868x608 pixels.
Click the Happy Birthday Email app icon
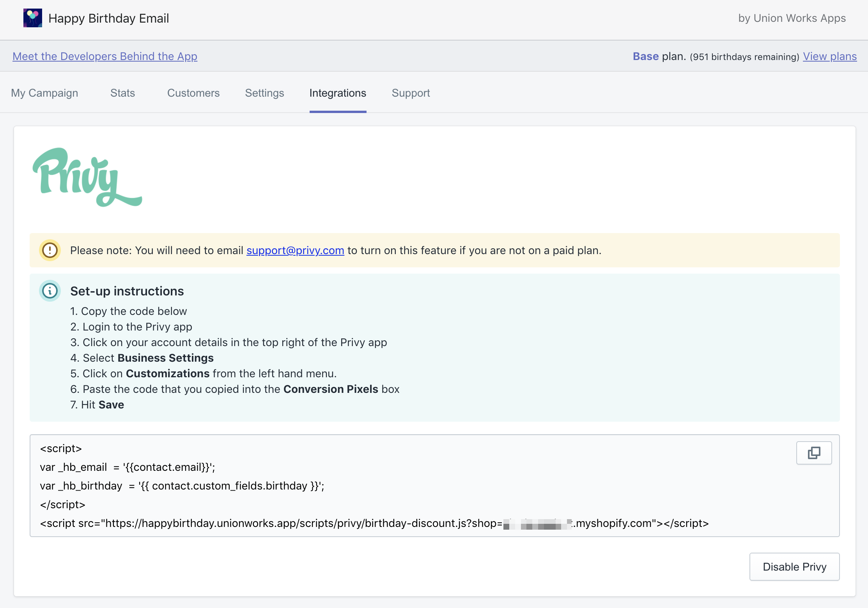[33, 18]
